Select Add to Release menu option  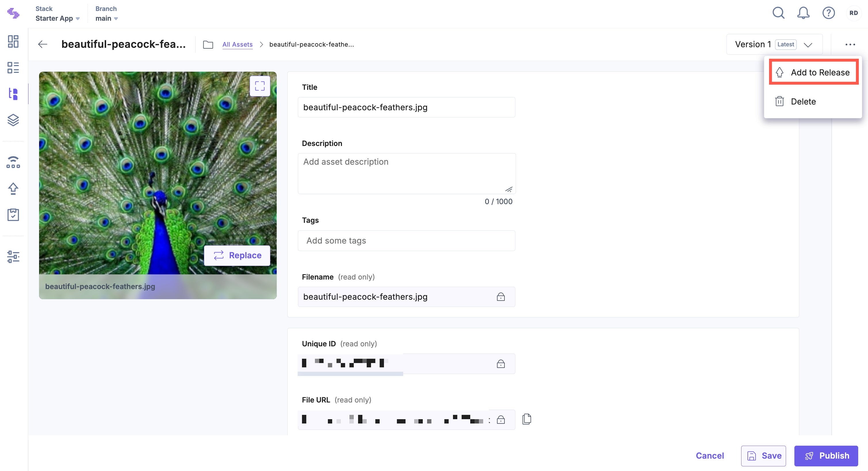(x=813, y=72)
